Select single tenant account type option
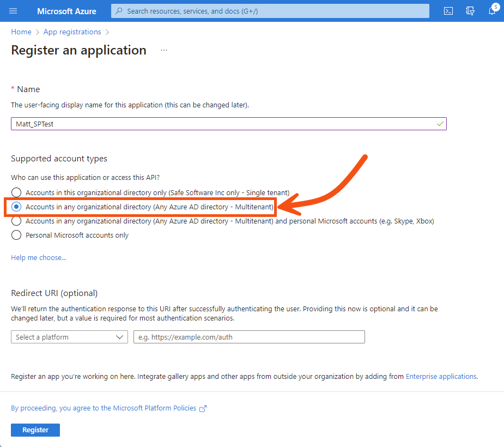This screenshot has width=504, height=447. (x=16, y=192)
